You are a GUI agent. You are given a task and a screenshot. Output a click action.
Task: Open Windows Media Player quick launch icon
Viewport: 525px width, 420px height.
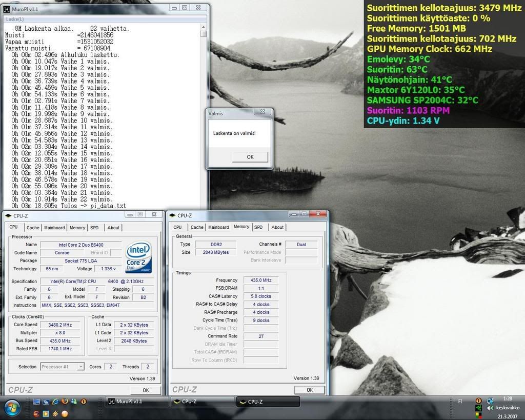tap(46, 413)
